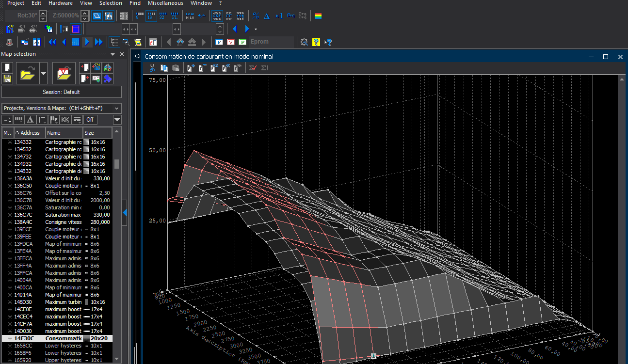Click the yellow floppy disk save icon
628x364 pixels.
coord(7,78)
